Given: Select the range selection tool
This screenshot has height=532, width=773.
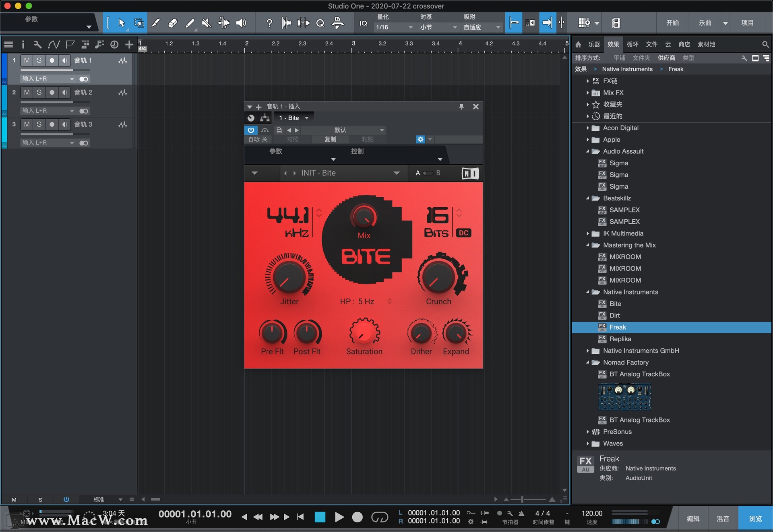Looking at the screenshot, I should point(139,23).
